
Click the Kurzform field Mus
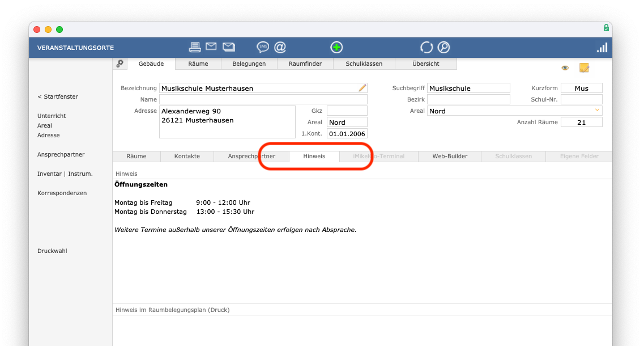coord(582,88)
